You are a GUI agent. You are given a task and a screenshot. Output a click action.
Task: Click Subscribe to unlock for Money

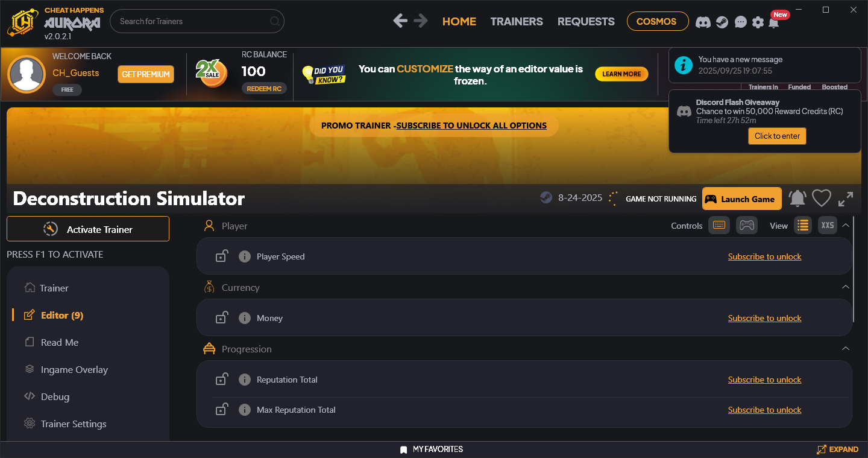(764, 318)
